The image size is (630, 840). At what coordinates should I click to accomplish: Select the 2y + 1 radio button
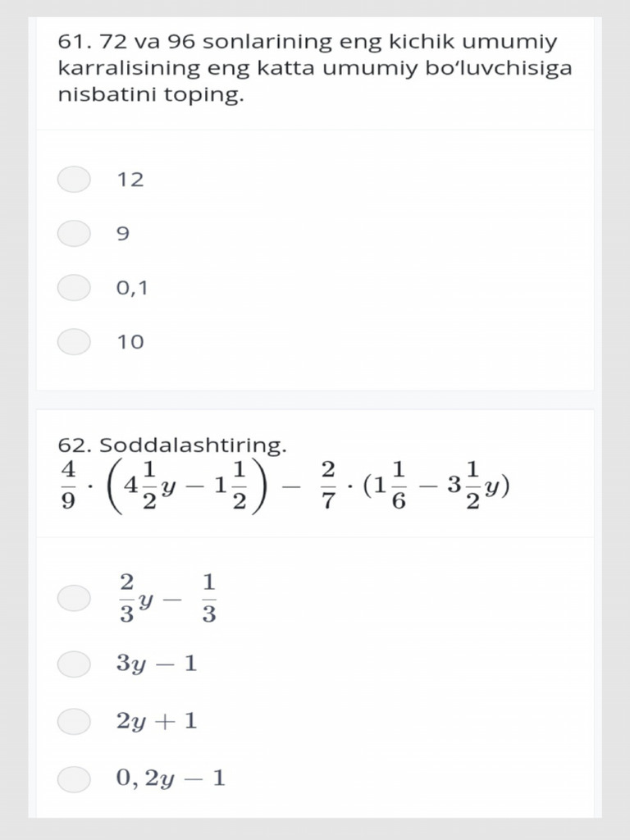coord(74,721)
